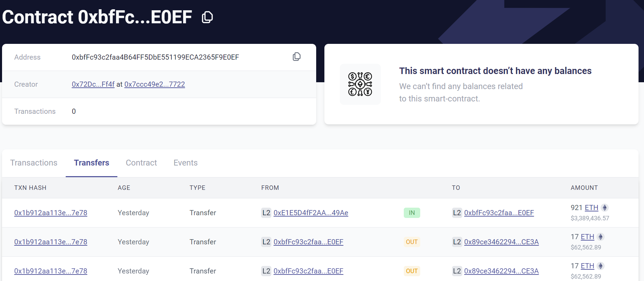The width and height of the screenshot is (644, 281).
Task: Click OUT badge in second transfer row
Action: point(412,242)
